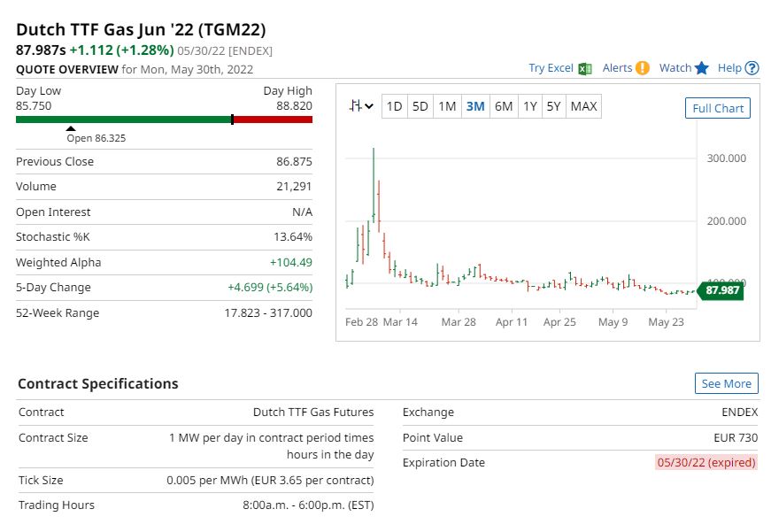
Task: Click the Alerts link text
Action: tap(617, 68)
